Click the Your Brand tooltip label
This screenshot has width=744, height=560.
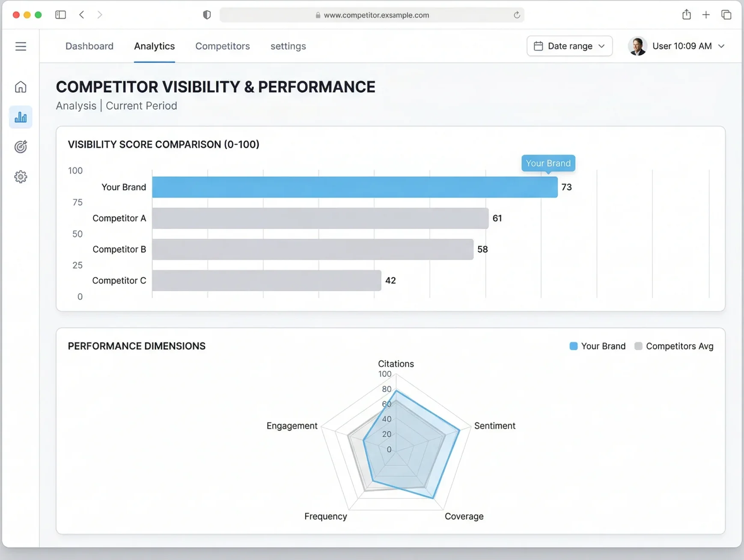tap(548, 163)
